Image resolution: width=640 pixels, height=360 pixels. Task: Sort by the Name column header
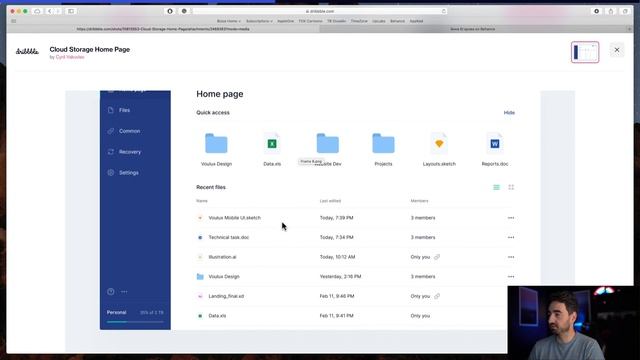click(202, 201)
